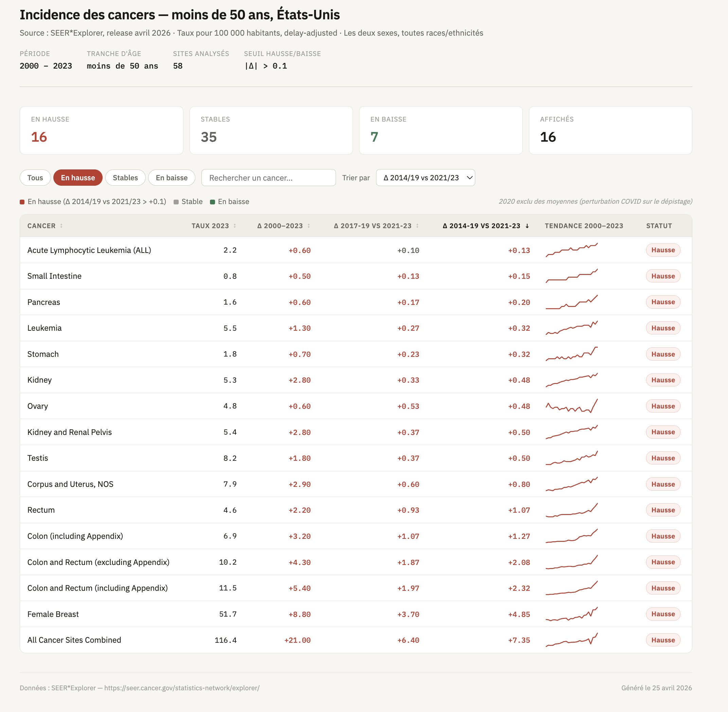The image size is (728, 712).
Task: Click the sort arrows icon beside CANCER header
Action: pyautogui.click(x=61, y=226)
